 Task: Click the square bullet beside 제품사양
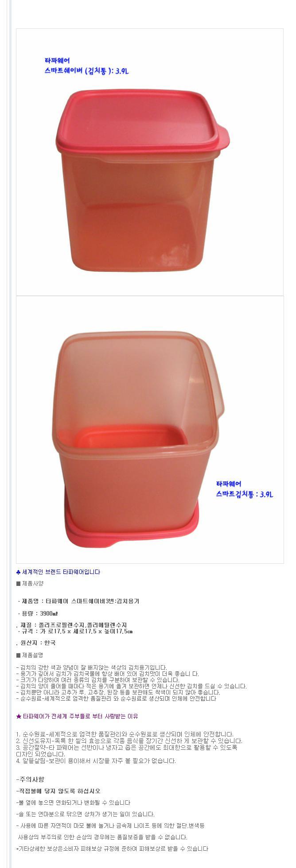pos(19,583)
